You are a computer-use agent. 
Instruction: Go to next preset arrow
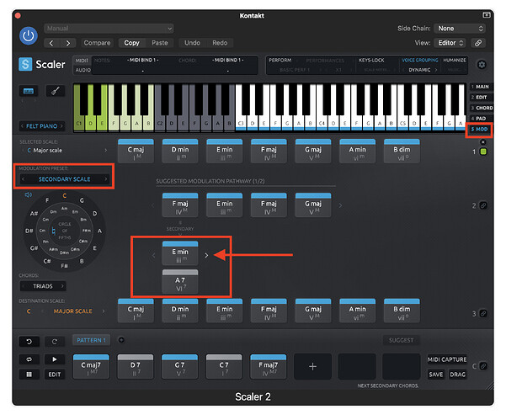68,43
